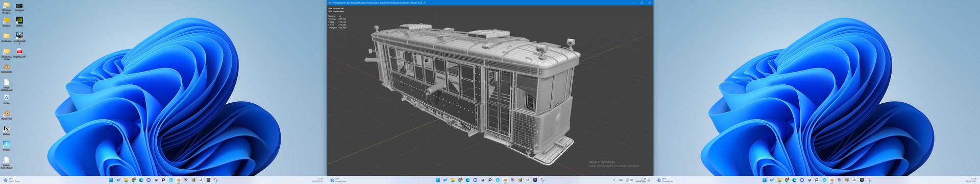Click the 'Triangles' statistics line

tap(337, 28)
